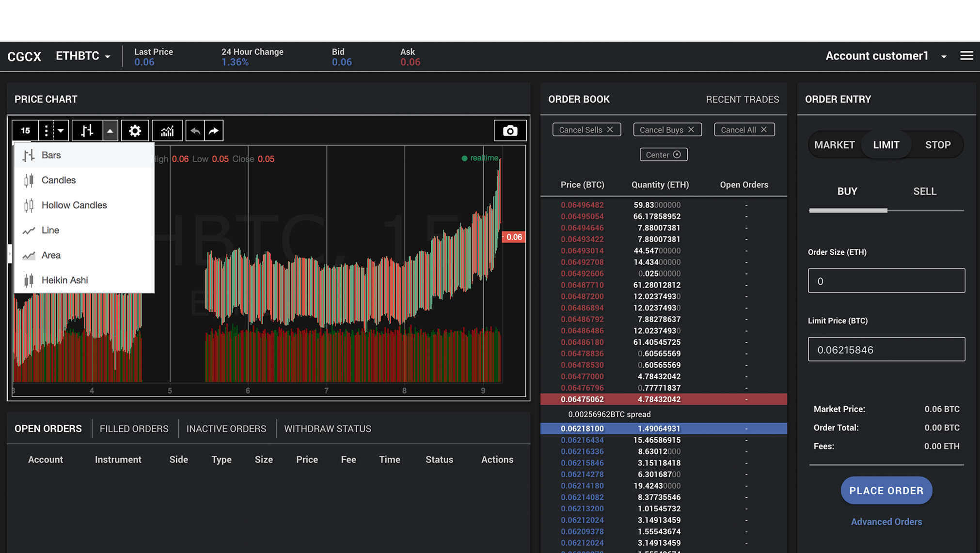
Task: Switch order type to MARKET
Action: click(x=834, y=145)
